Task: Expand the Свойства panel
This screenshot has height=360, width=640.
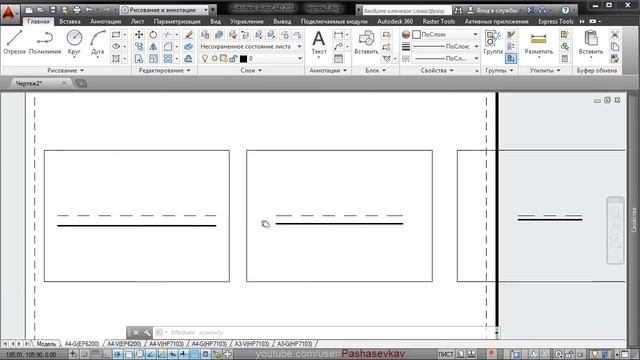Action: pyautogui.click(x=437, y=71)
